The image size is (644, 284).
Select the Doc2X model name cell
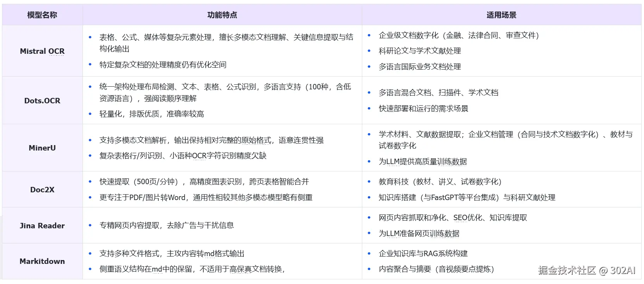tap(42, 190)
